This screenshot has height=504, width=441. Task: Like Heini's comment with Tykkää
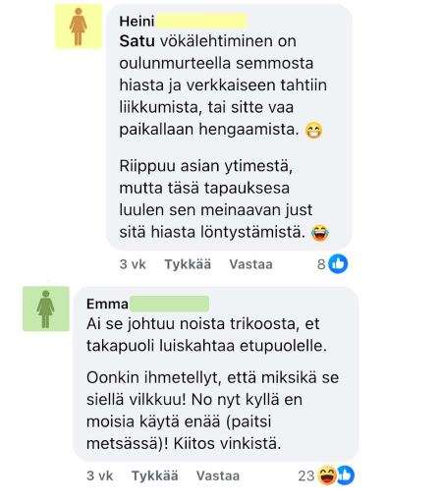[x=188, y=264]
